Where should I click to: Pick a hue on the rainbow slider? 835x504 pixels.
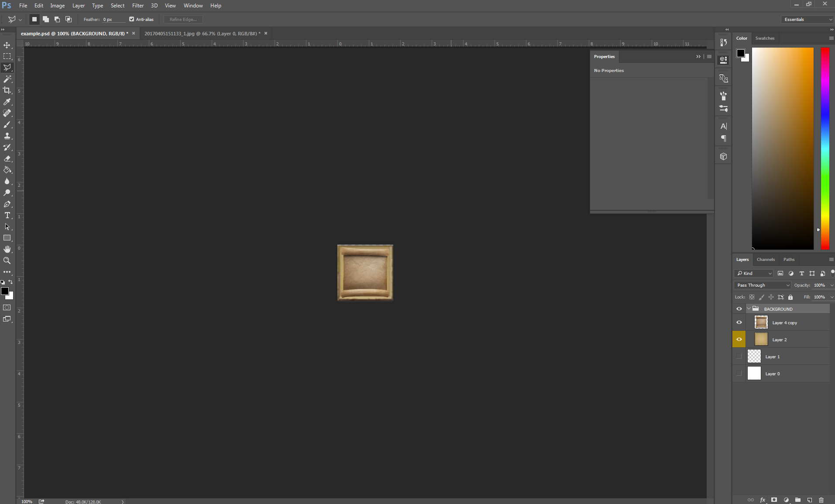825,148
